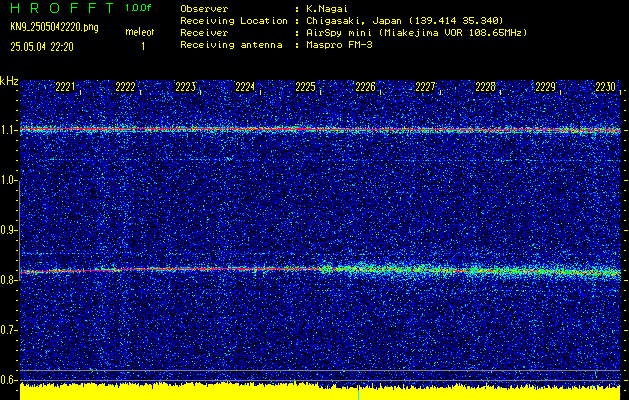Click the kHz axis unit label
Viewport: 629px width, 400px height.
coord(9,81)
